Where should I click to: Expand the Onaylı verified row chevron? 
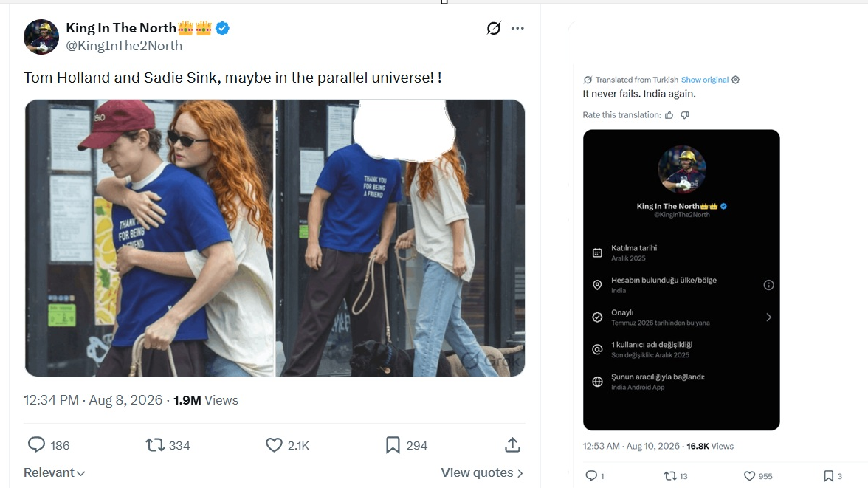(768, 317)
